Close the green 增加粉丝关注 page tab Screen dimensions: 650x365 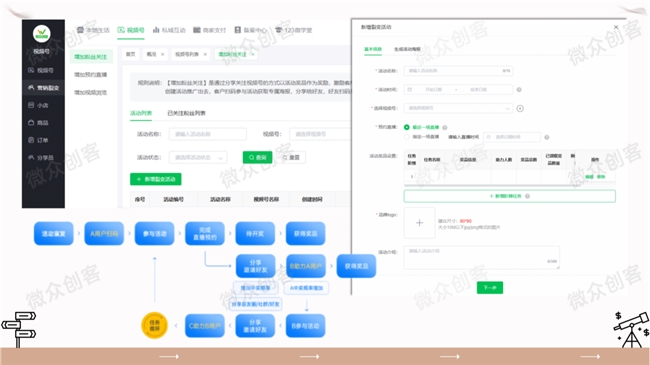252,54
